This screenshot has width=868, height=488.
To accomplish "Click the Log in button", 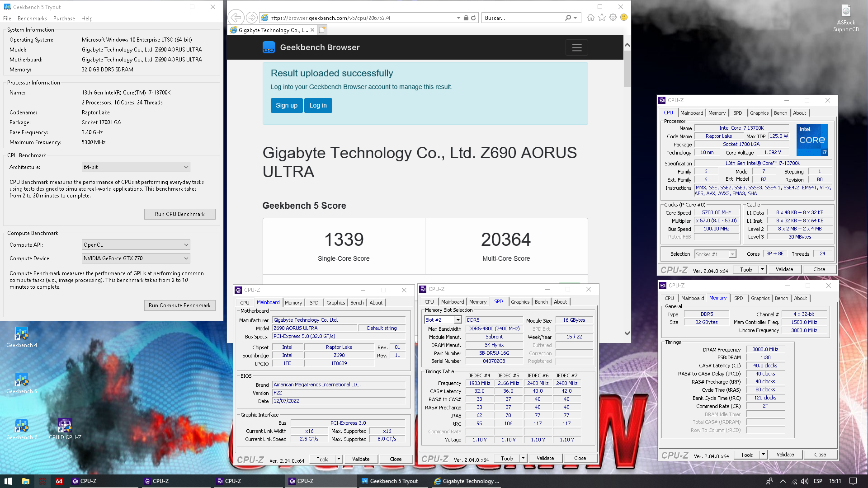I will [x=318, y=105].
